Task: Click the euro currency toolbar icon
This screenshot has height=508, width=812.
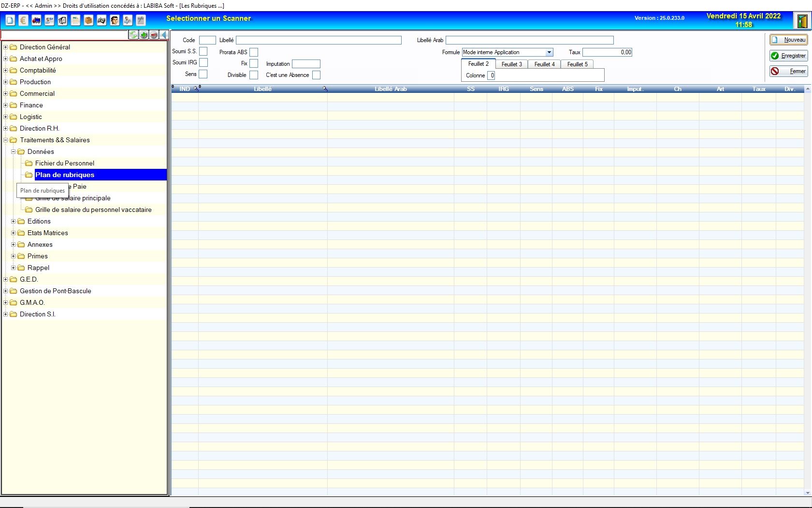Action: [23, 20]
